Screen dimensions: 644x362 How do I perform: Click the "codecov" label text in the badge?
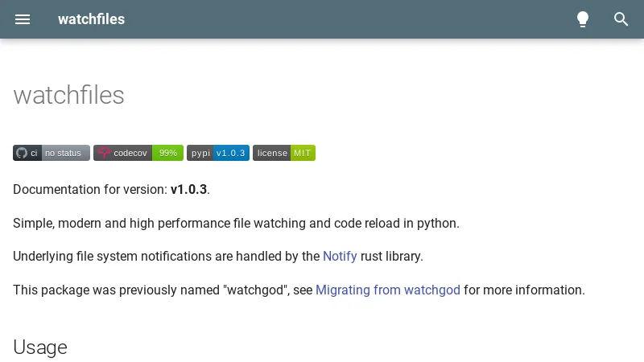[x=130, y=153]
